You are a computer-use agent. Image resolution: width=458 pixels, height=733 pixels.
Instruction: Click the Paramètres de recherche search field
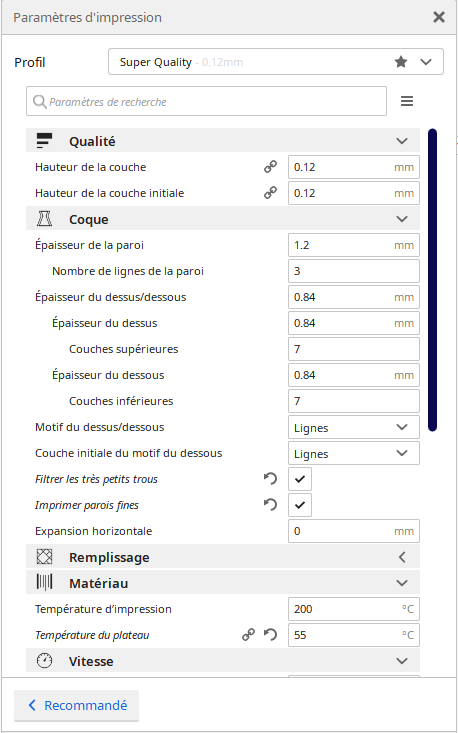[206, 101]
